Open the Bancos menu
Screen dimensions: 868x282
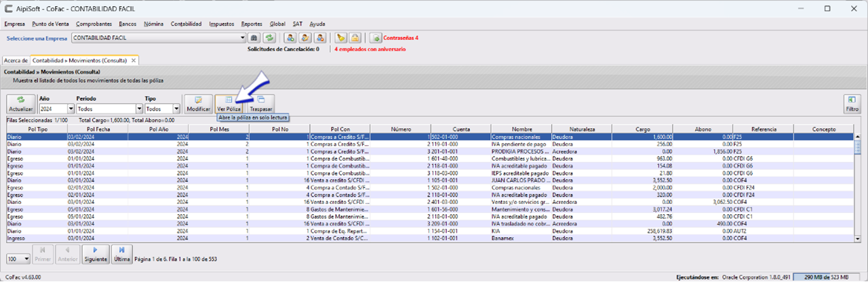(x=127, y=24)
